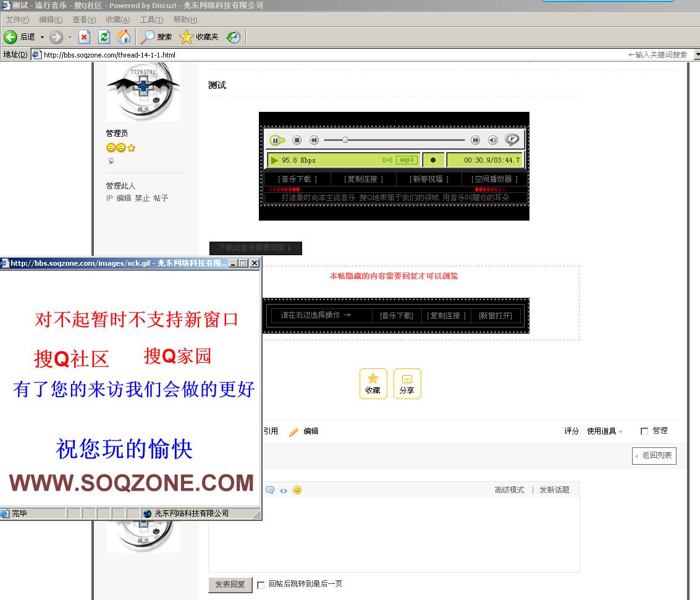700x600 pixels.
Task: Click the 下载此音乐需要回复 button
Action: [x=256, y=248]
